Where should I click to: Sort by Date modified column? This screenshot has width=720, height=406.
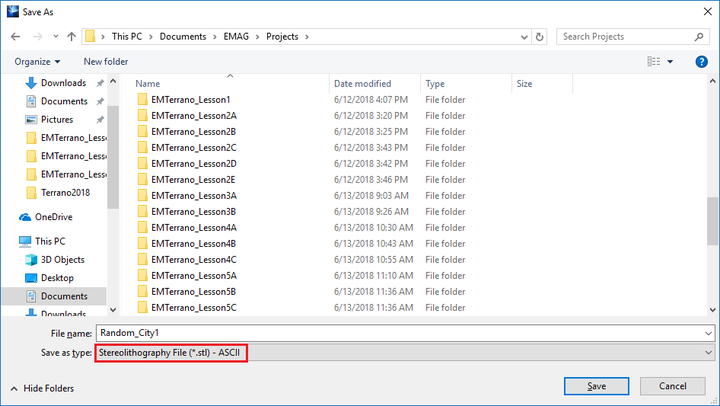[362, 84]
